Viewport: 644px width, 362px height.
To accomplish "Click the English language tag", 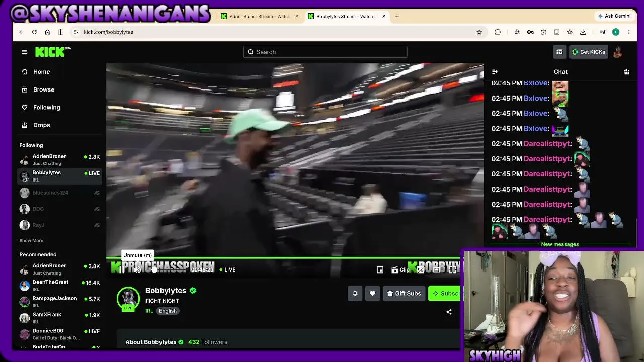I will point(168,311).
